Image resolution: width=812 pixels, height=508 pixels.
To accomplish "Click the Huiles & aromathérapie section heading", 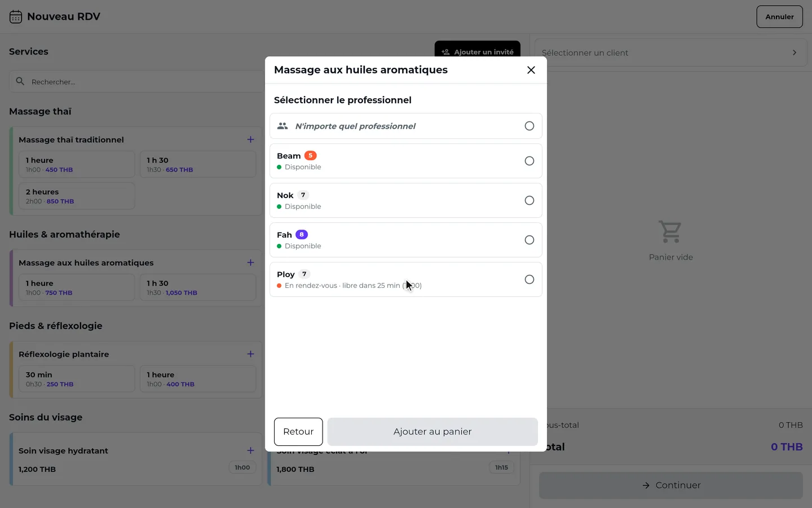I will pyautogui.click(x=64, y=234).
